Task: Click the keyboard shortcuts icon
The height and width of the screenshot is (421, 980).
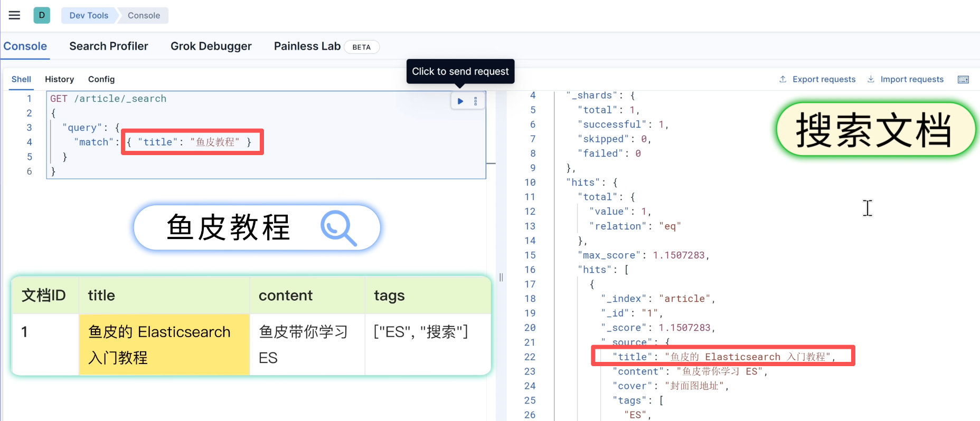Action: [x=963, y=80]
